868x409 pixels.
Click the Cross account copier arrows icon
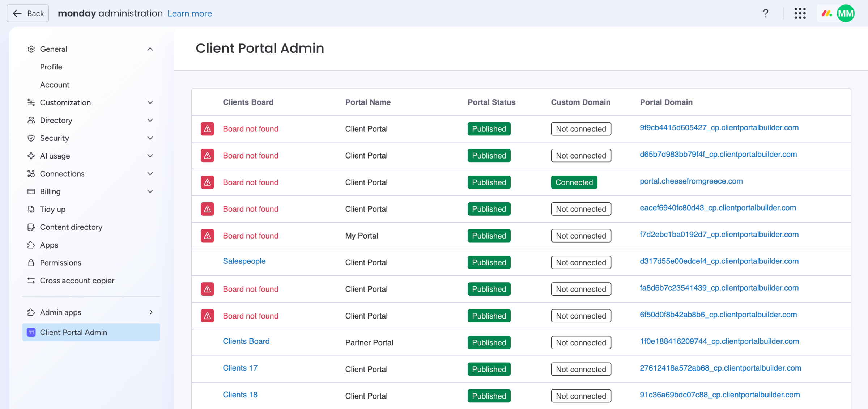coord(31,281)
